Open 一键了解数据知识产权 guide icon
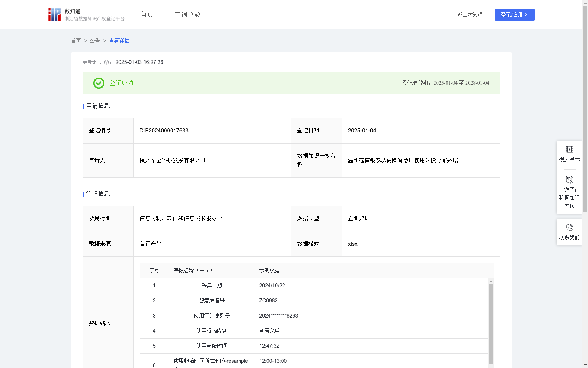This screenshot has height=368, width=588. coord(569,180)
